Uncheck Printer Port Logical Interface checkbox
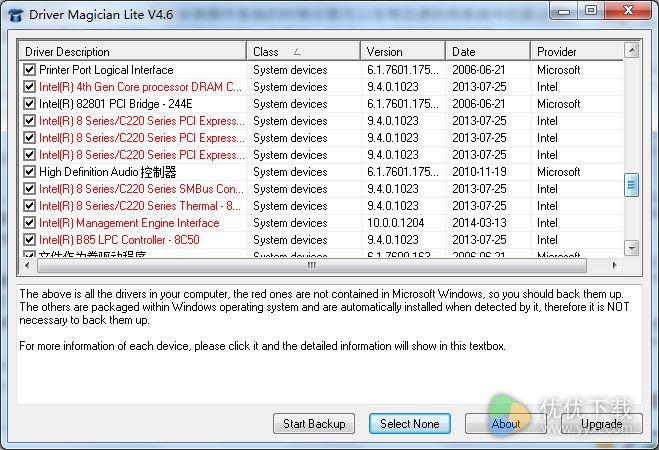Image resolution: width=659 pixels, height=450 pixels. (x=29, y=69)
